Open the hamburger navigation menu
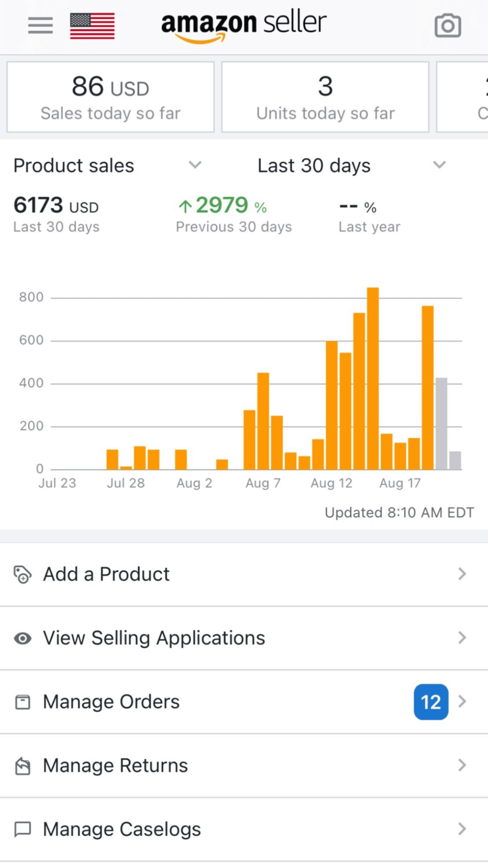488x868 pixels. coord(40,25)
